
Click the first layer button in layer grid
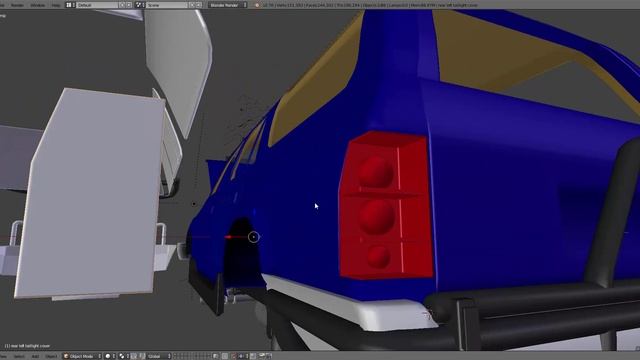[176, 355]
